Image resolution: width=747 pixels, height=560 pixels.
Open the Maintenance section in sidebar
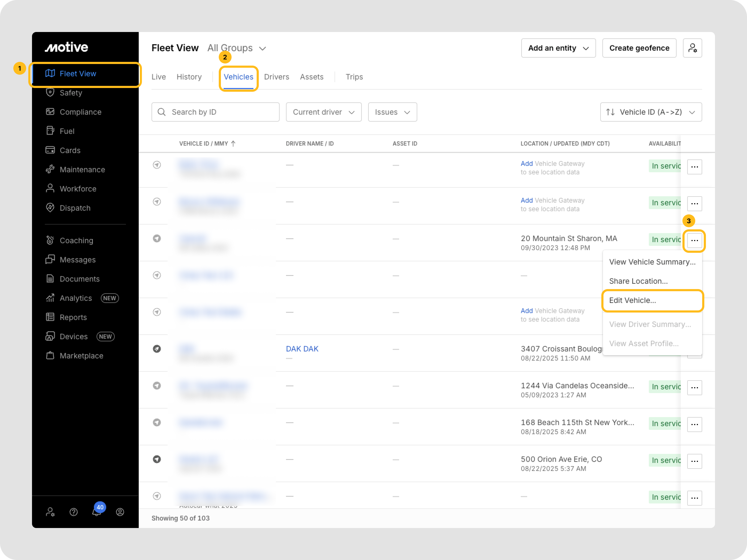coord(82,169)
